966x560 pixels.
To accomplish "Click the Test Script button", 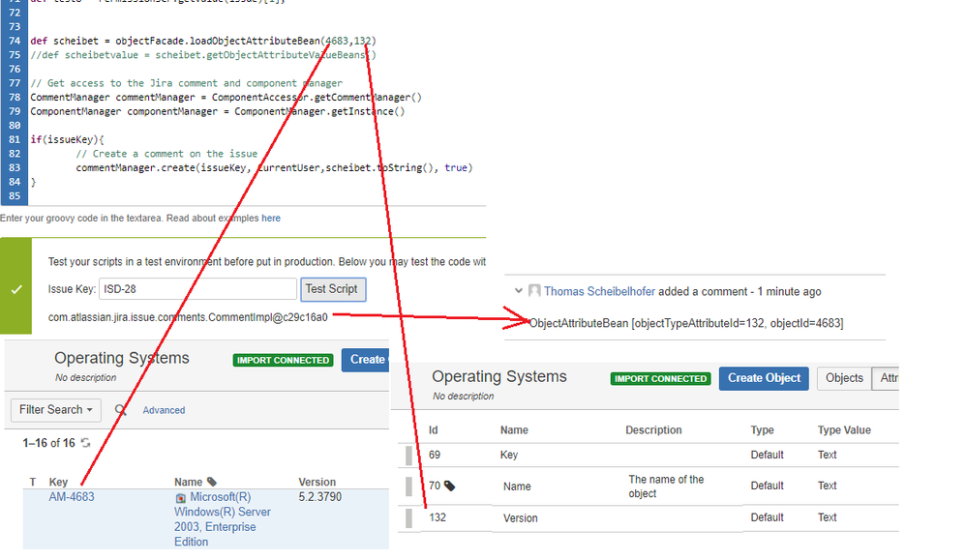I will 333,289.
